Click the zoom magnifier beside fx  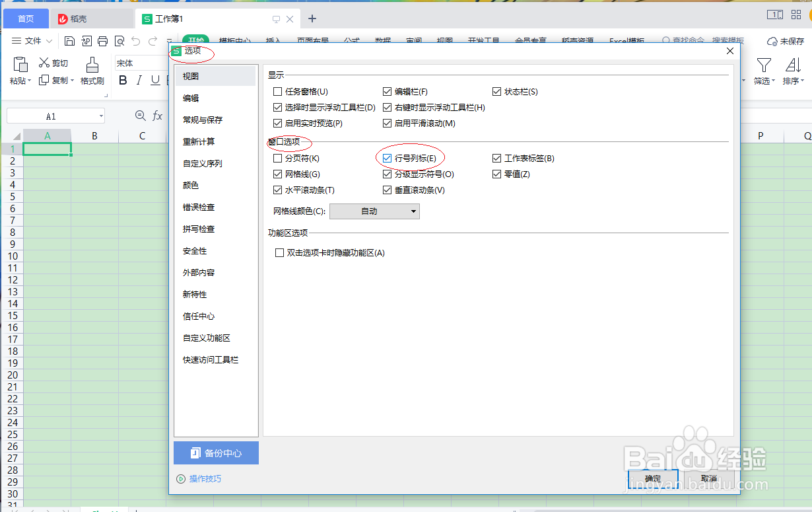pyautogui.click(x=140, y=116)
